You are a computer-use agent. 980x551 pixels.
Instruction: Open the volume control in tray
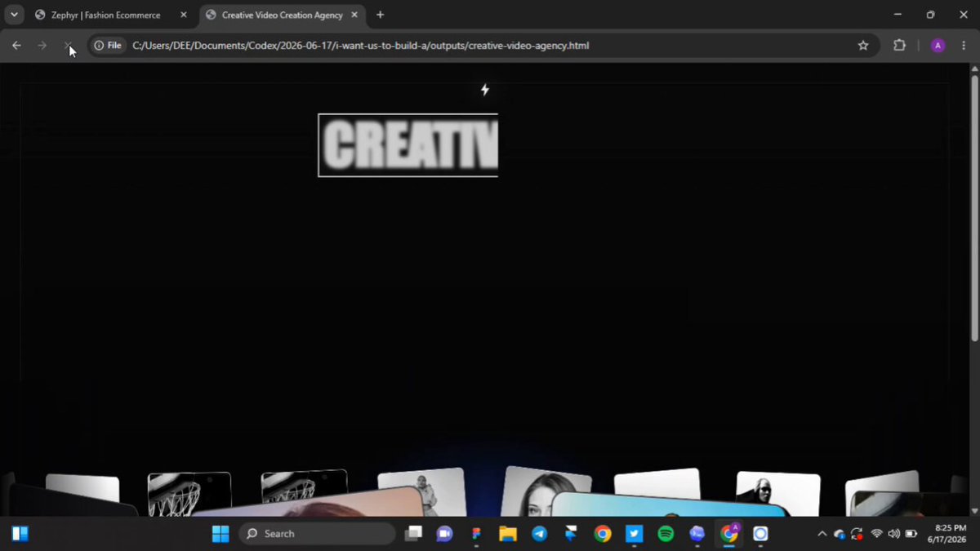point(893,534)
